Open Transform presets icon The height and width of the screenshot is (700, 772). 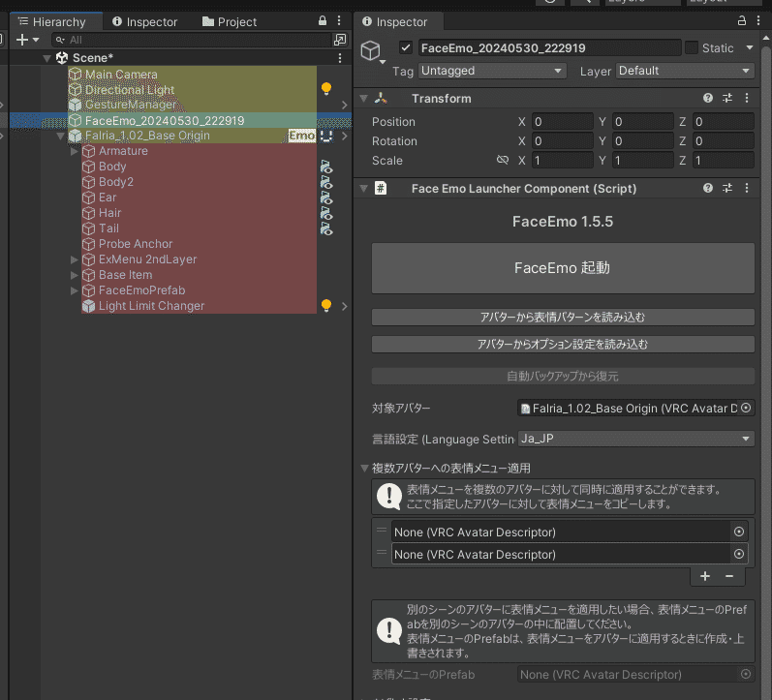(727, 98)
